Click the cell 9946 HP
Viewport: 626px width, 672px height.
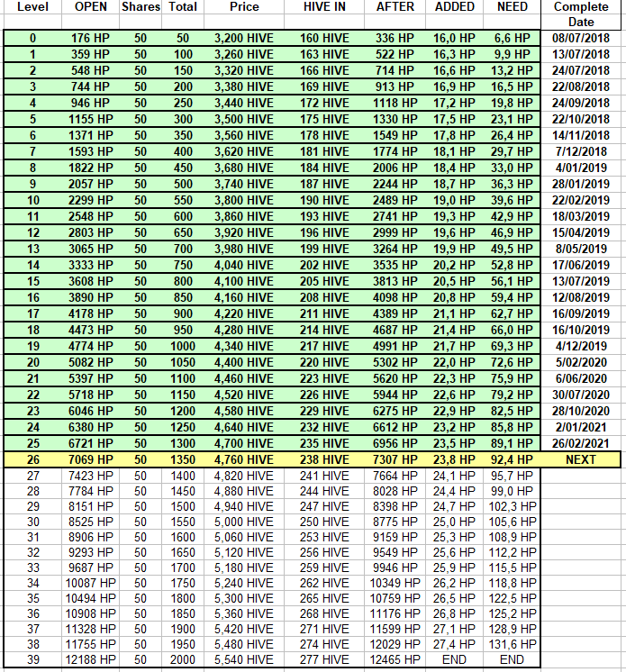pos(395,568)
